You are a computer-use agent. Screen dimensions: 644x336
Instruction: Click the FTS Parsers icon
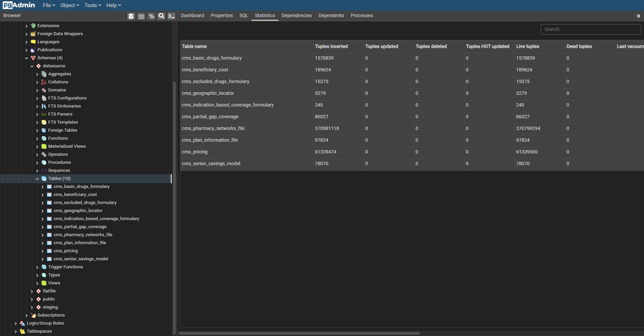[x=44, y=114]
